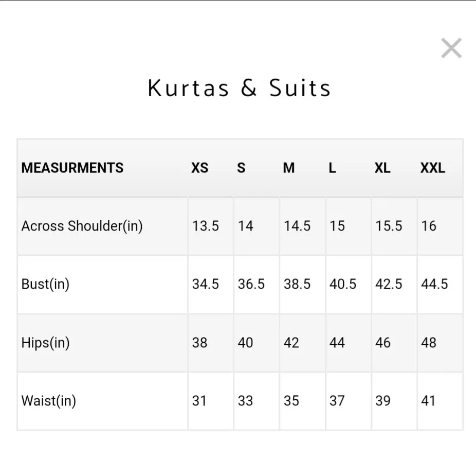Click the Hips(in) row label
Image resolution: width=476 pixels, height=459 pixels.
[x=45, y=343]
